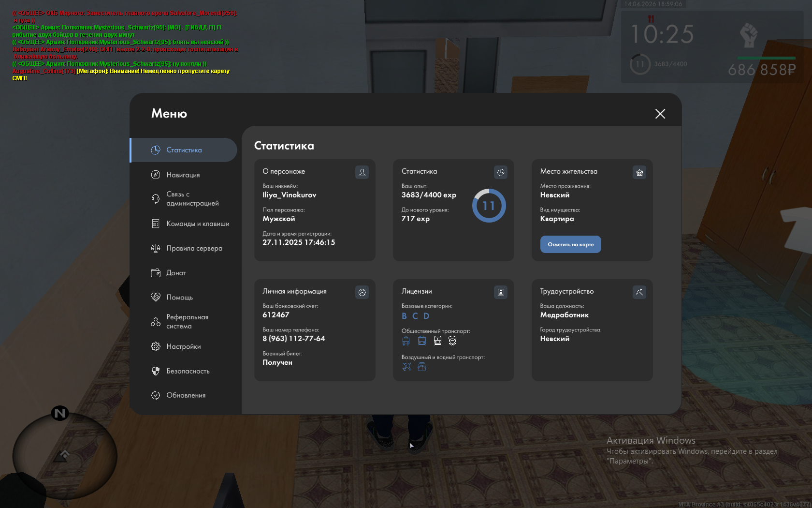Select the Безопасность sidebar item
This screenshot has height=508, width=812.
[x=188, y=371]
